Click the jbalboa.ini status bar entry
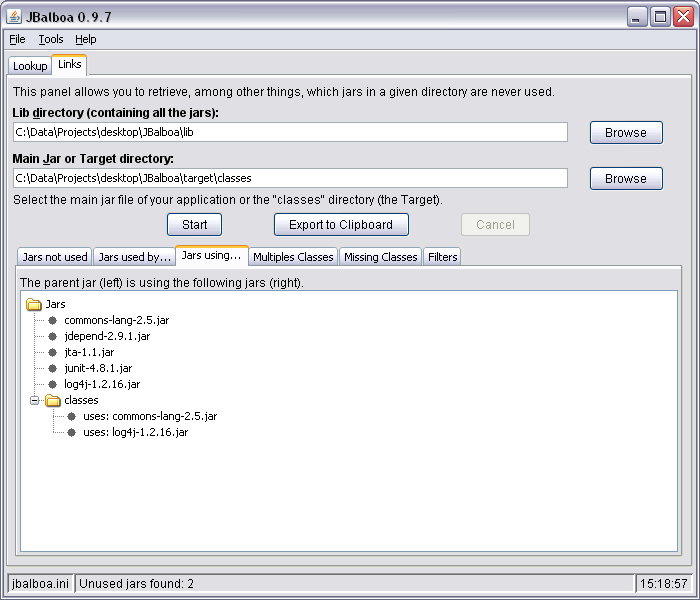 (x=40, y=583)
